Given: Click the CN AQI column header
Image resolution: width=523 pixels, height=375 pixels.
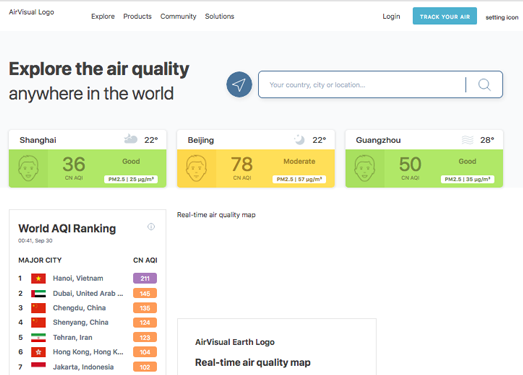Looking at the screenshot, I should (x=145, y=260).
